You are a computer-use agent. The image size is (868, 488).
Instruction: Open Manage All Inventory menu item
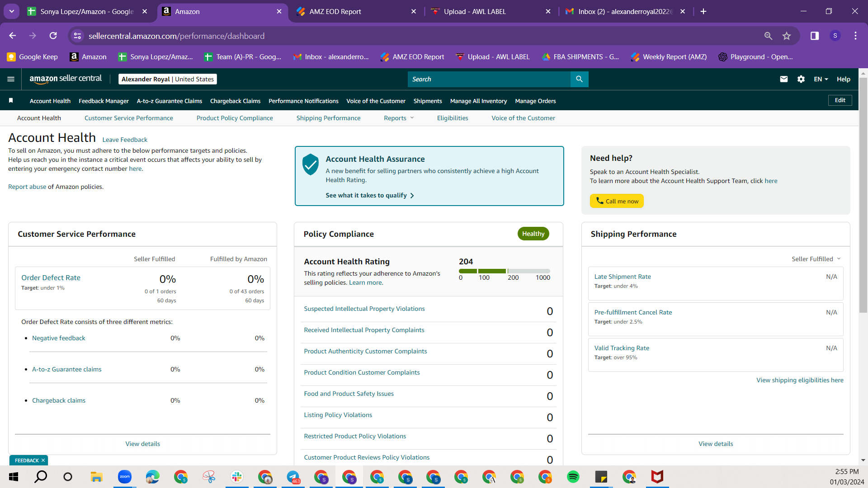[478, 101]
